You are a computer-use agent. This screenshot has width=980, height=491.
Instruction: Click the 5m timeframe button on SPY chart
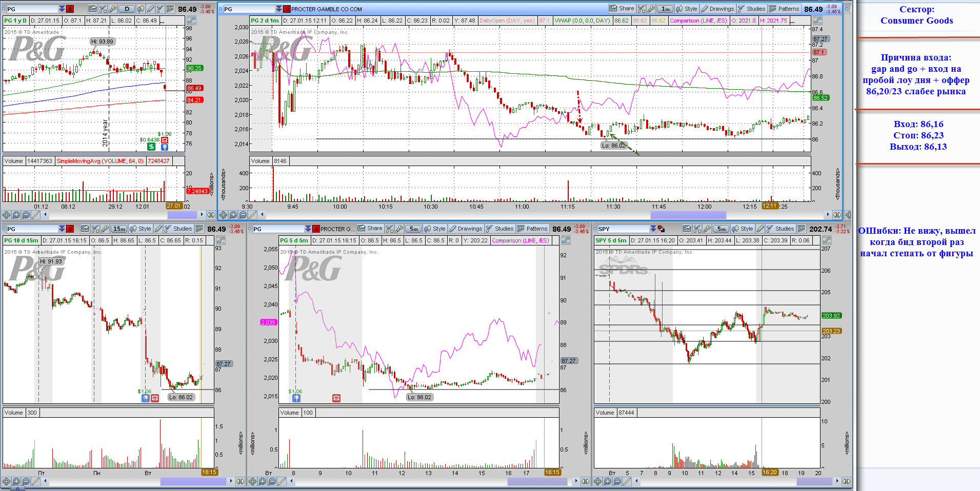(722, 229)
